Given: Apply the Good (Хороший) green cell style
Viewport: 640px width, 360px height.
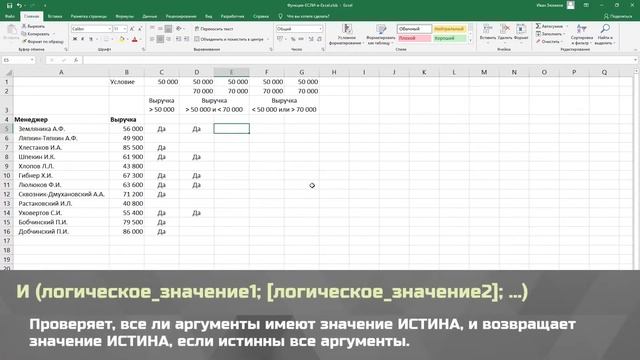Looking at the screenshot, I should (x=449, y=38).
